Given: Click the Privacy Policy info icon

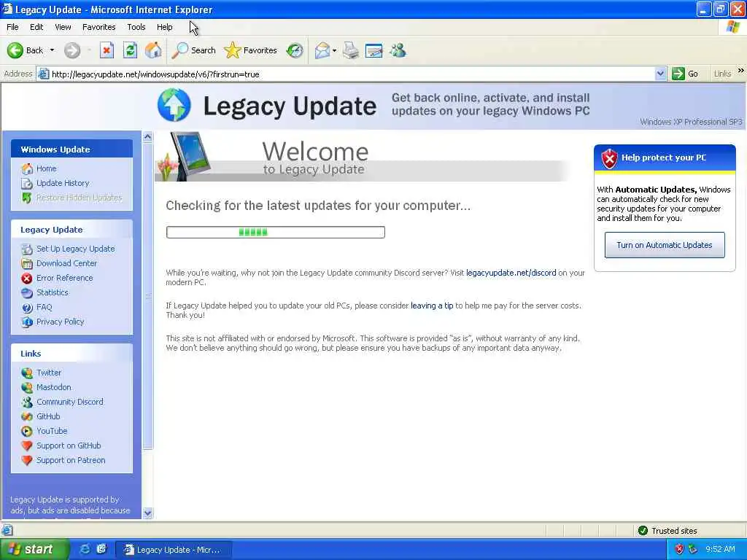Looking at the screenshot, I should 27,322.
